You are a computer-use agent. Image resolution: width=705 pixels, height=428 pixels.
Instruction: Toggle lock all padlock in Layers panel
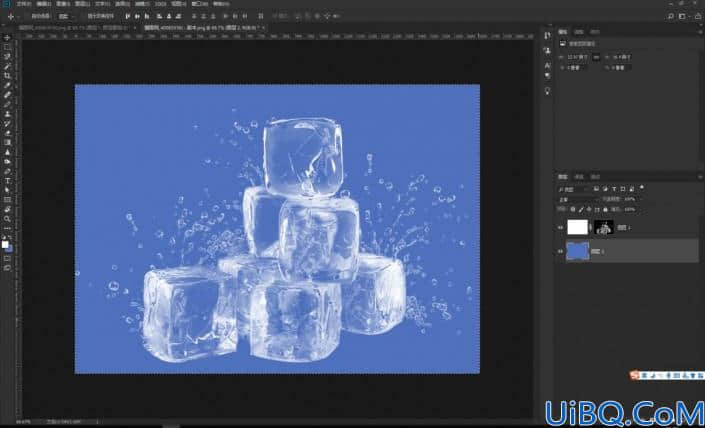click(x=605, y=210)
